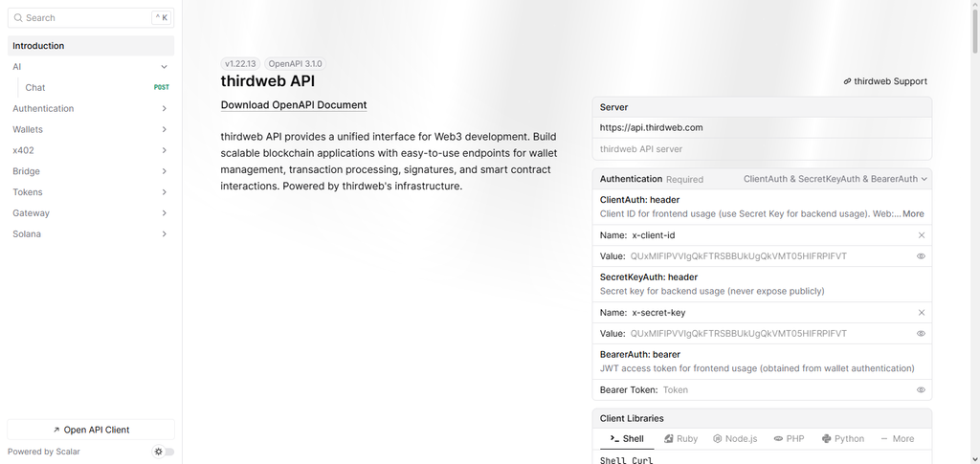Click the Node.js hexagon icon
The image size is (980, 464).
(x=718, y=438)
